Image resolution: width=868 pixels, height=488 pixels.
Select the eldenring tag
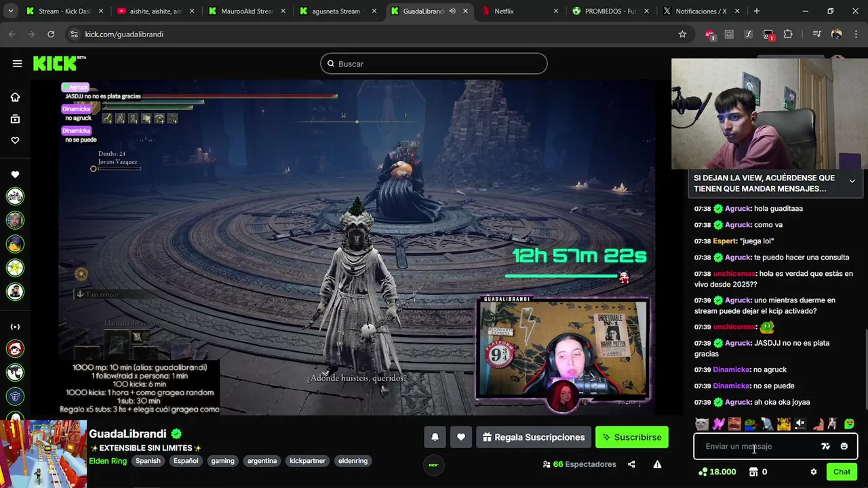(353, 461)
